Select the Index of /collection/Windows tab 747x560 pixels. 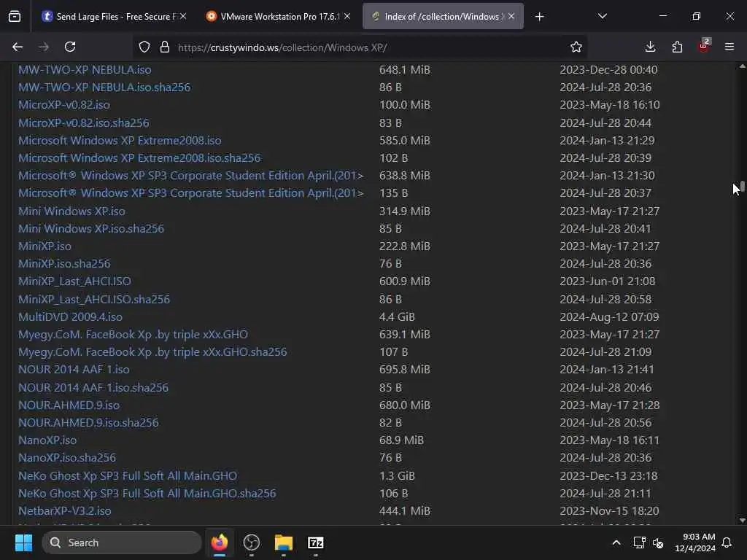[x=443, y=16]
